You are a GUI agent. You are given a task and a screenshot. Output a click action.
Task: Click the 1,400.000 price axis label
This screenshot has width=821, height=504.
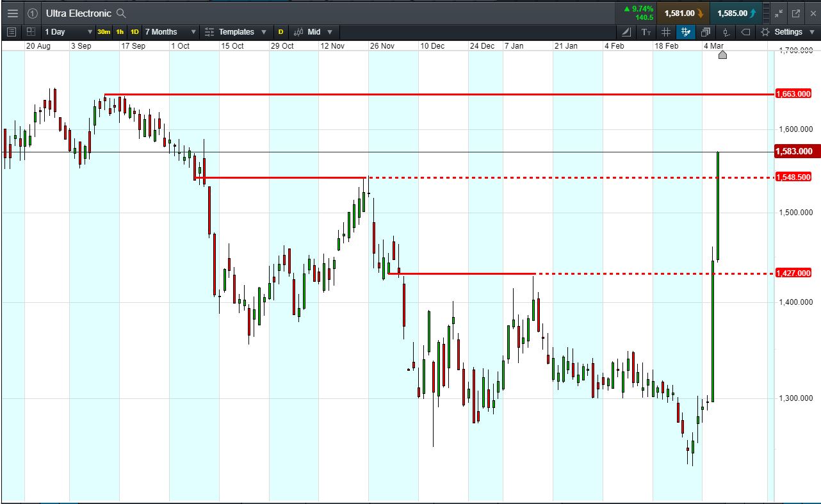coord(796,302)
